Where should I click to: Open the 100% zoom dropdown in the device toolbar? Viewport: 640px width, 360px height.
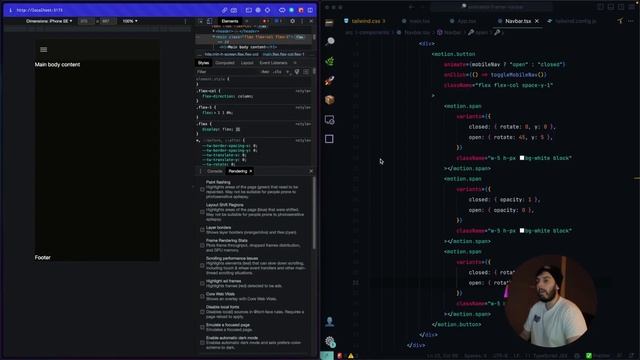pyautogui.click(x=130, y=21)
